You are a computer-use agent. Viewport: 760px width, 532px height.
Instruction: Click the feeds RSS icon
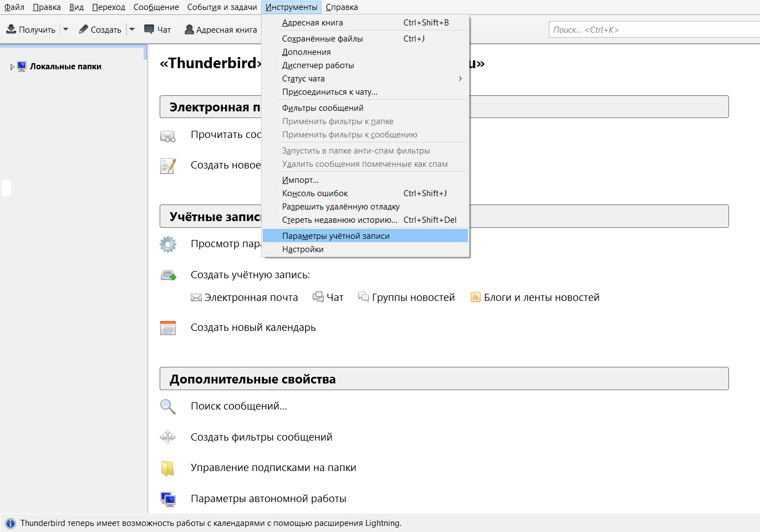coord(475,298)
